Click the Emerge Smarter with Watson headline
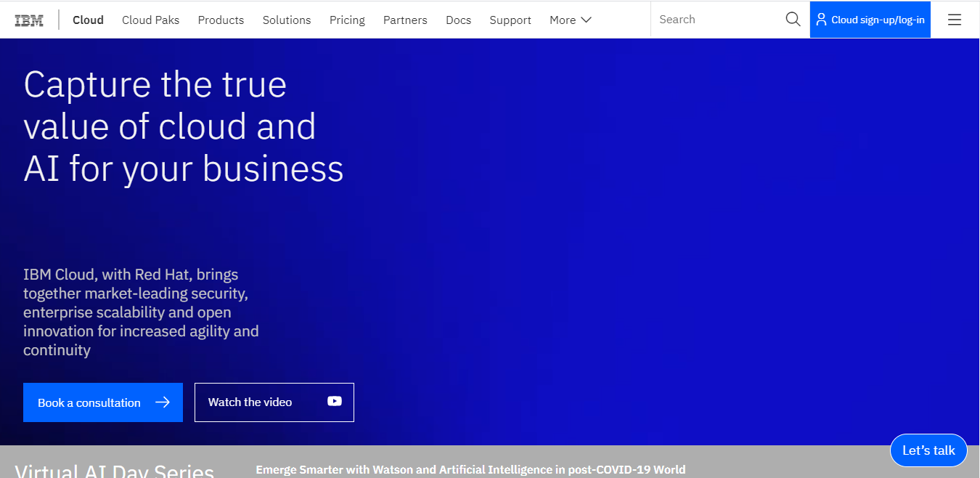 pyautogui.click(x=470, y=470)
